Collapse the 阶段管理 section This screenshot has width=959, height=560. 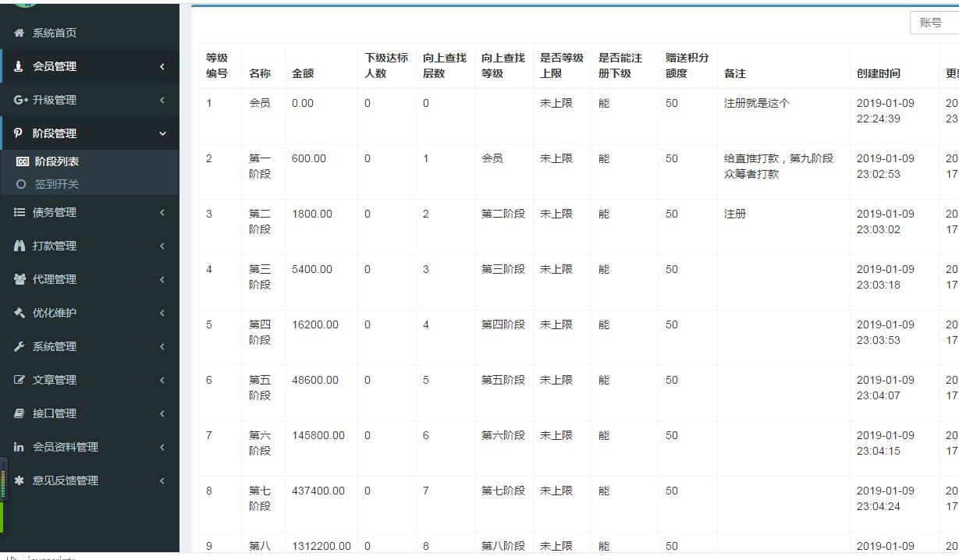[x=162, y=133]
